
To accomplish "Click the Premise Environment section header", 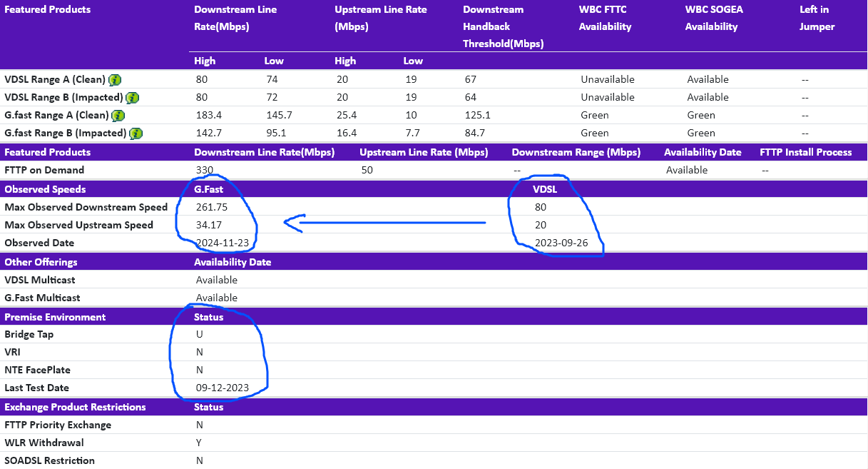I will 55,317.
